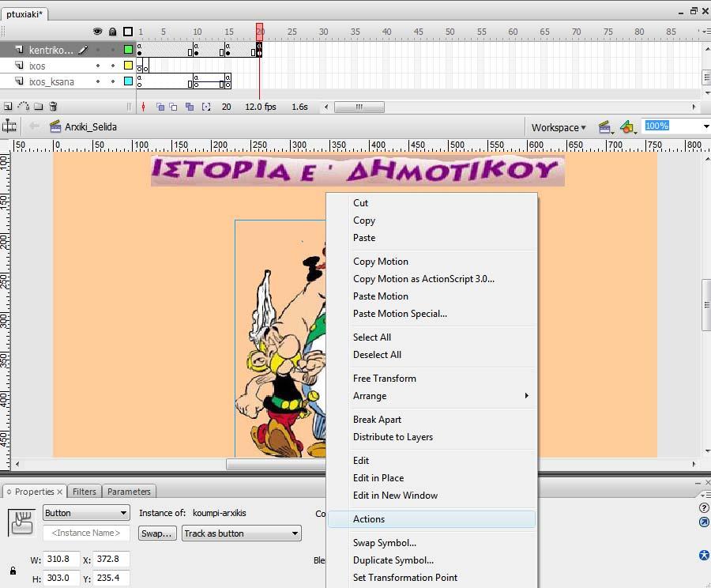Click Show All Layers as Outlines icon

coord(128,32)
